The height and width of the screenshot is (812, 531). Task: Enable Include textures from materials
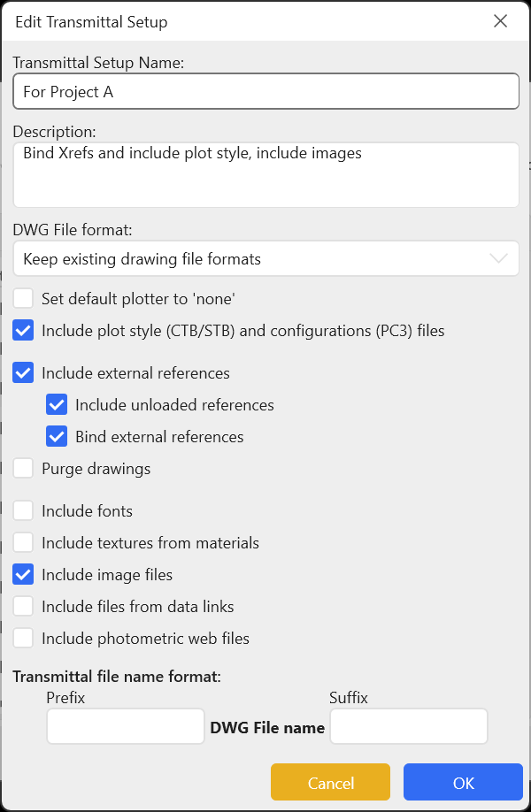24,543
